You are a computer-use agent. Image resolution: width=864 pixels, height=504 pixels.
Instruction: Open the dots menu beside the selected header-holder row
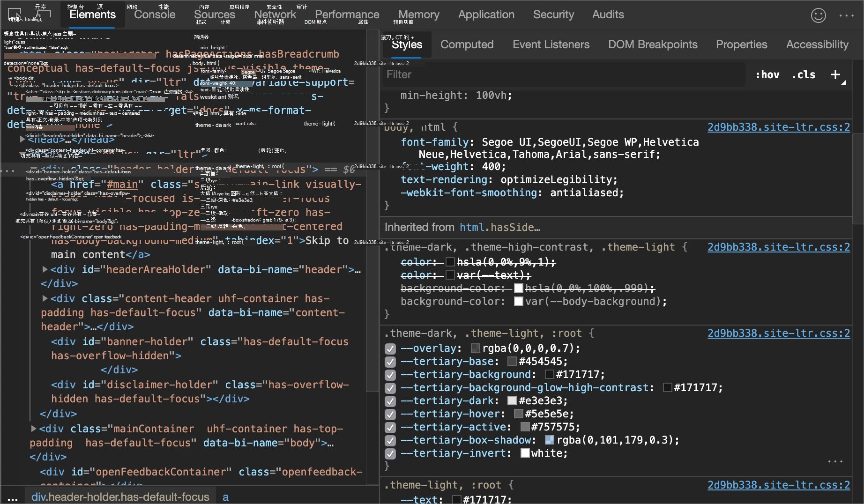click(7, 170)
